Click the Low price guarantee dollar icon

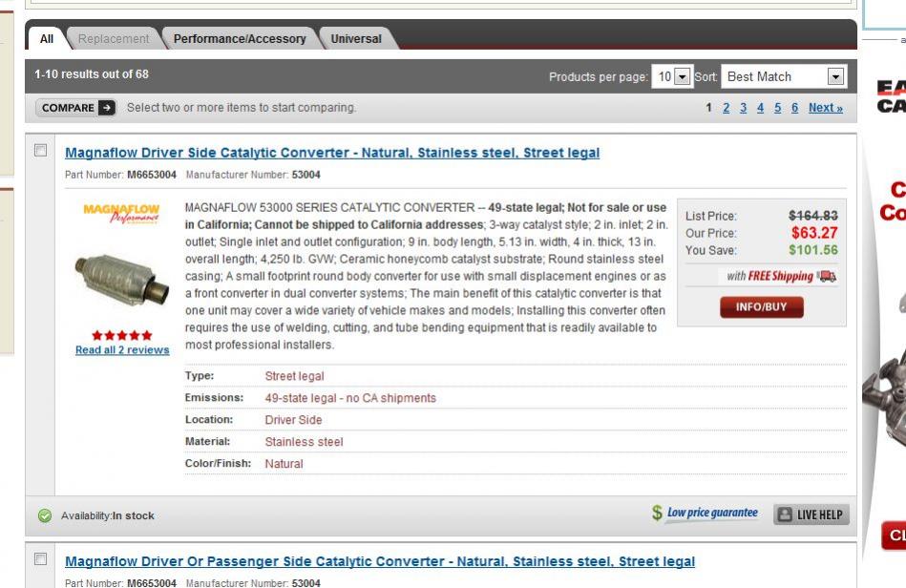click(x=657, y=514)
